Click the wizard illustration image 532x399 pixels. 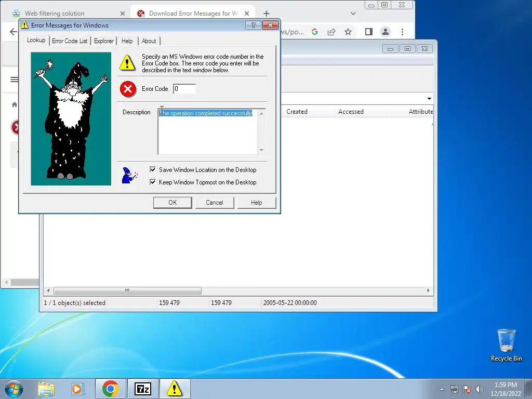pyautogui.click(x=71, y=119)
